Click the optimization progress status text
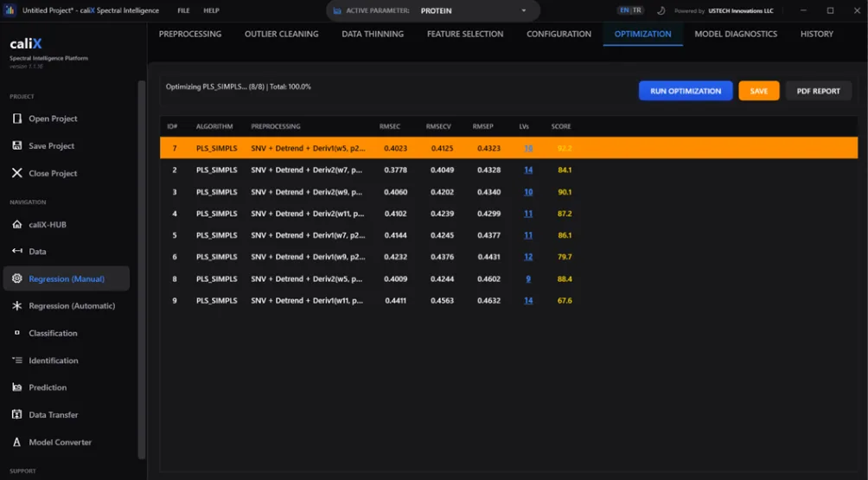 pyautogui.click(x=238, y=87)
